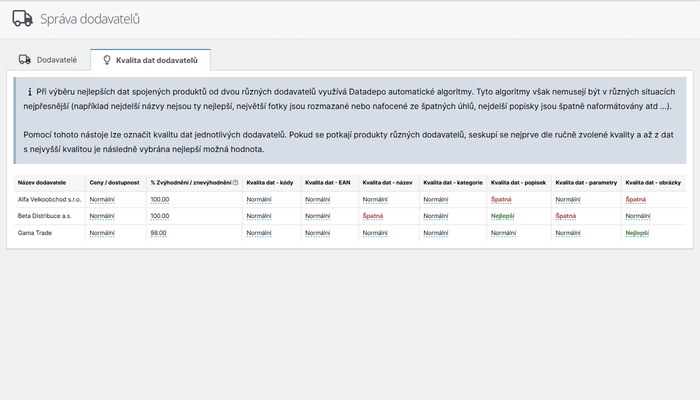700x400 pixels.
Task: Change Alfa Velkoobchod obrázky value Špatná
Action: point(636,200)
